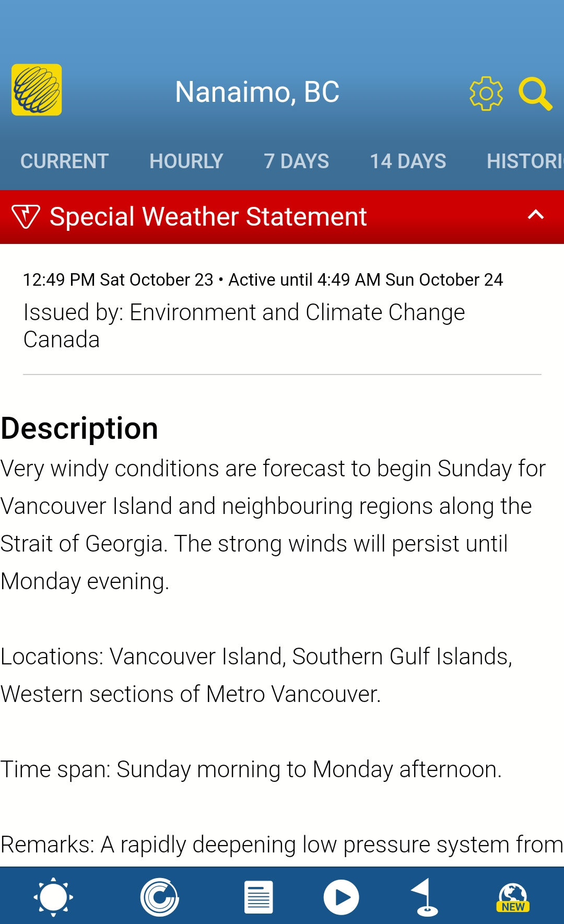The width and height of the screenshot is (564, 924).
Task: Open the radar swirl icon in bottom bar
Action: [160, 897]
